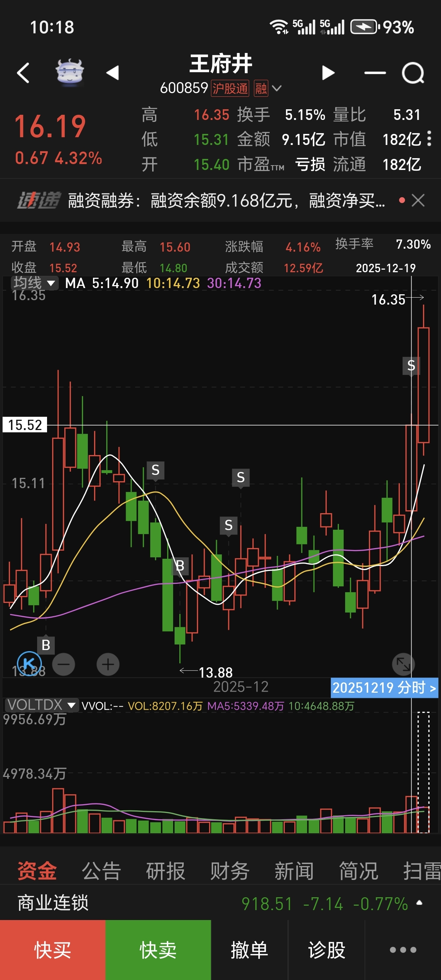
Task: Zoom out chart with minus circle
Action: (64, 665)
